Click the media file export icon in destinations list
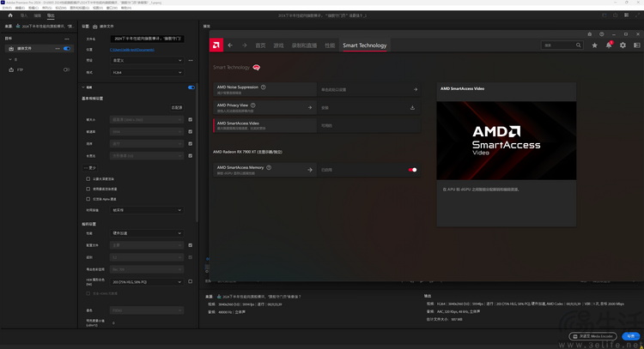This screenshot has width=644, height=349. [x=11, y=48]
